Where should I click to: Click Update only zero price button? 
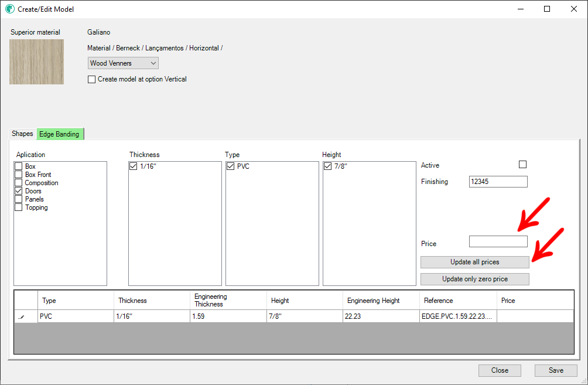[474, 279]
